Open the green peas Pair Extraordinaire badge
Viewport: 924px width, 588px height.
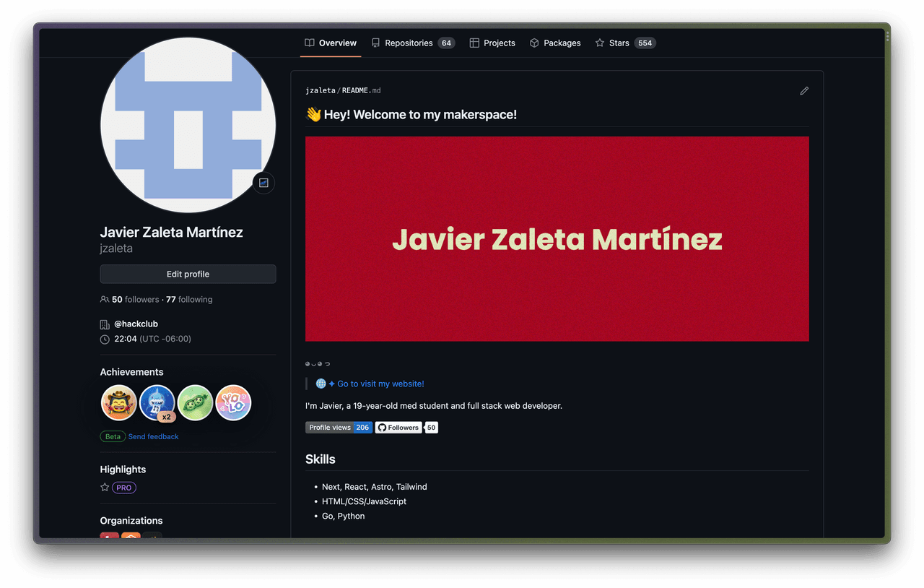coord(195,403)
